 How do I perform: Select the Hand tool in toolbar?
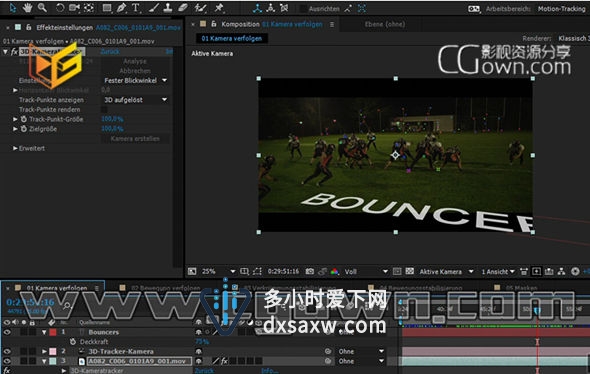pyautogui.click(x=27, y=8)
